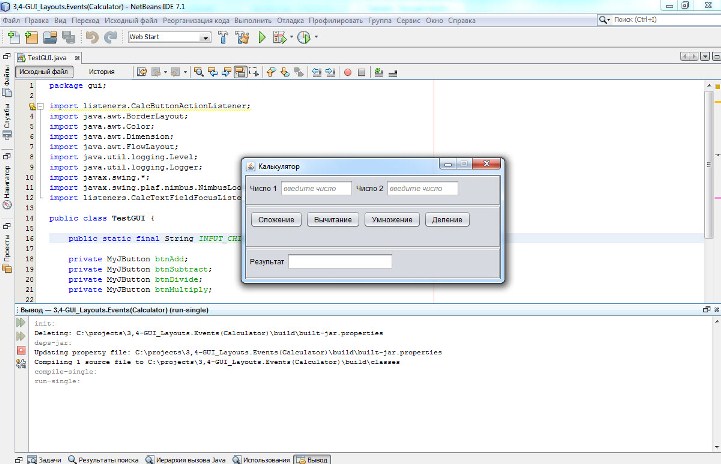This screenshot has width=721, height=464.
Task: Click the Profile Project clock icon
Action: pos(303,37)
